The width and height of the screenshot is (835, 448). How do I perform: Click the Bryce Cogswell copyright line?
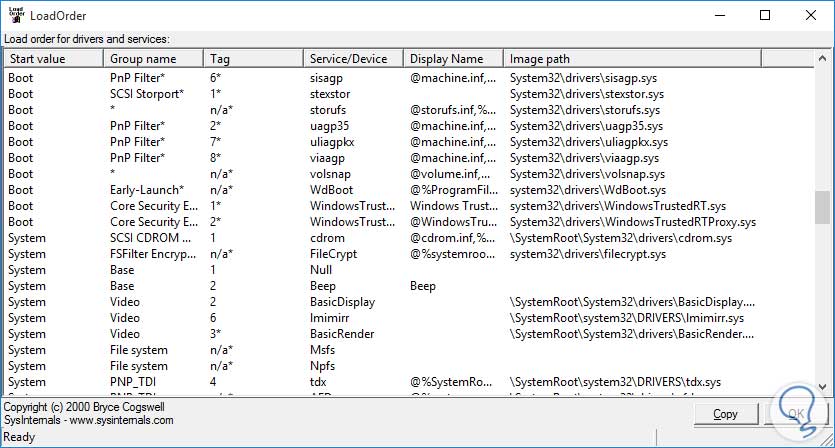pos(84,407)
